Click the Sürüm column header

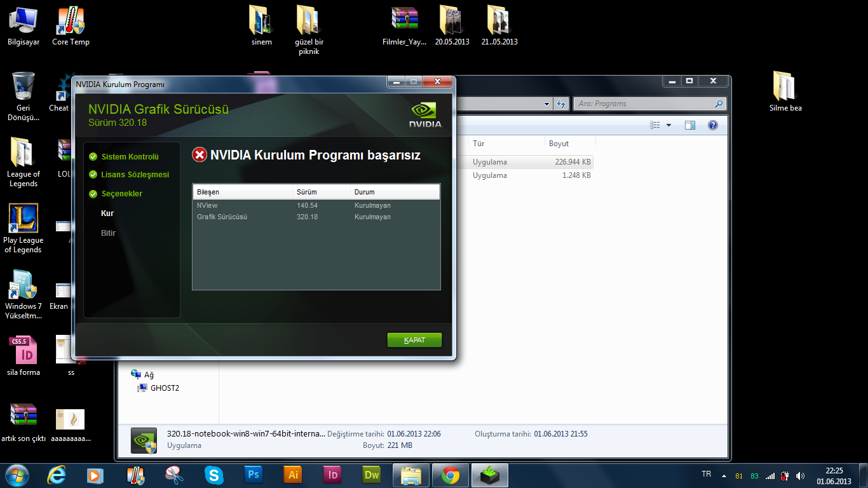[x=321, y=192]
